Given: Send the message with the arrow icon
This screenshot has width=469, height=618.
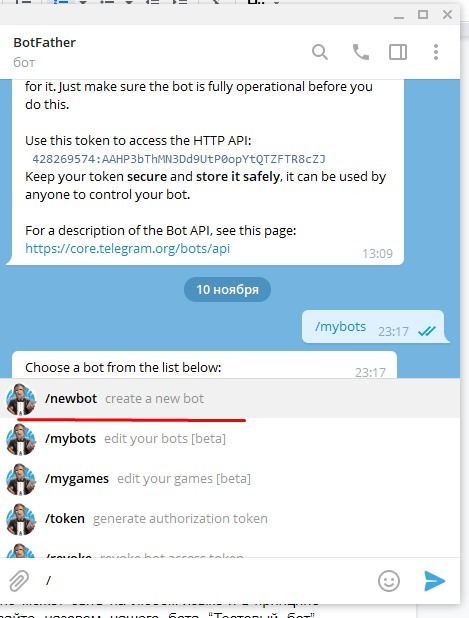Looking at the screenshot, I should [434, 581].
